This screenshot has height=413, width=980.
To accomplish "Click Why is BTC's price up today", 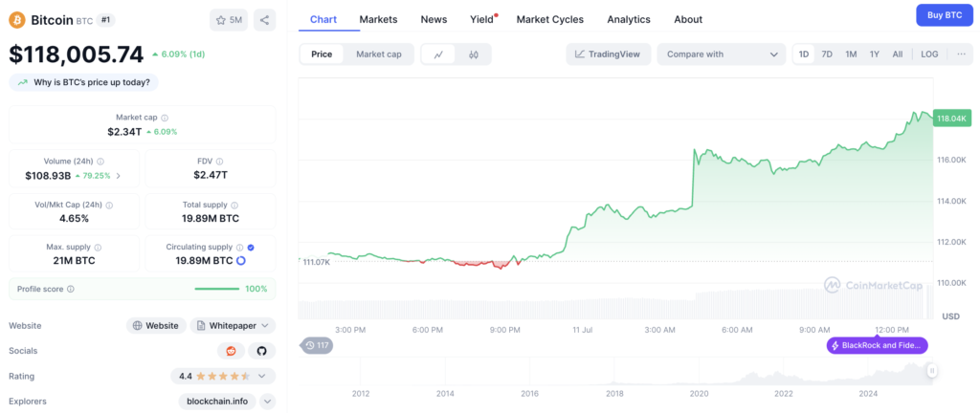I will pos(84,82).
